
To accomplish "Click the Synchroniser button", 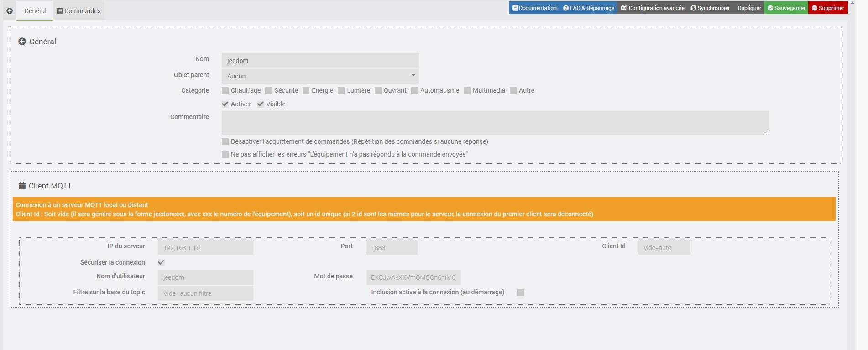I will pos(710,8).
